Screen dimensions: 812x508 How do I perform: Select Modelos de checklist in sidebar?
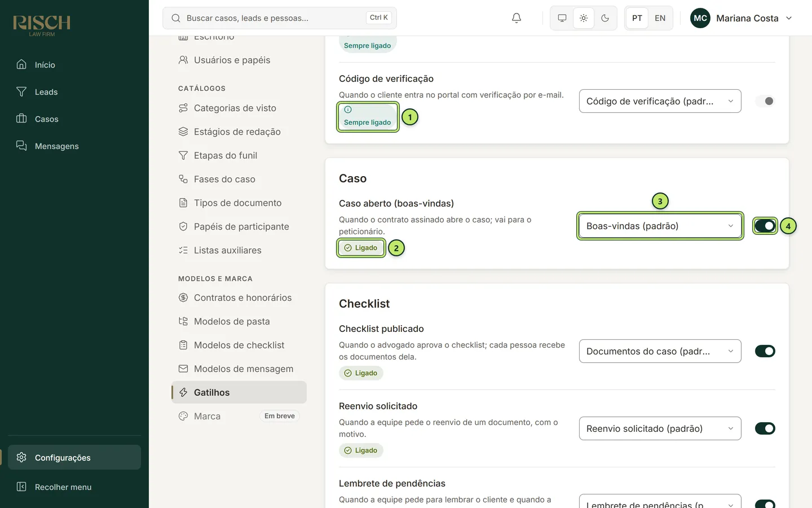coord(239,345)
